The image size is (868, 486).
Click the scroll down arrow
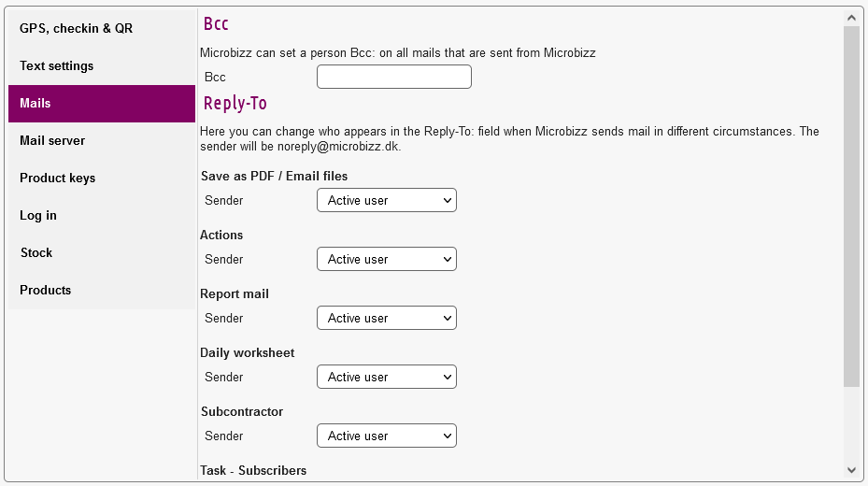(851, 469)
